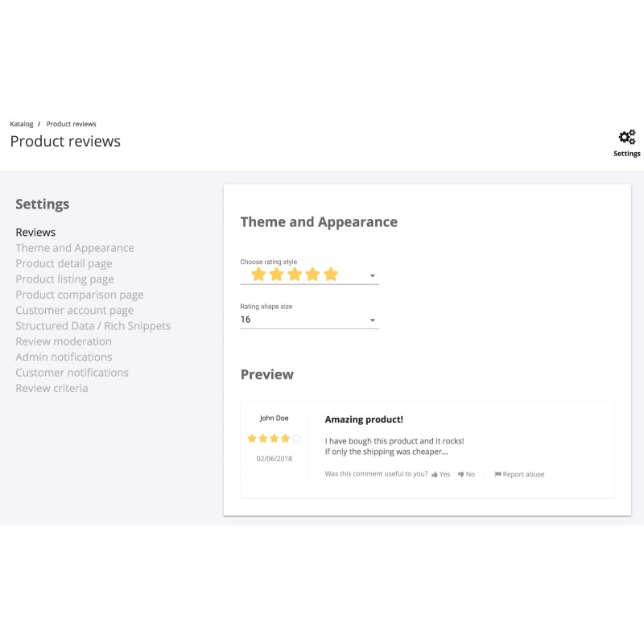Image resolution: width=644 pixels, height=644 pixels.
Task: Click the thumbs-down No icon
Action: (461, 475)
